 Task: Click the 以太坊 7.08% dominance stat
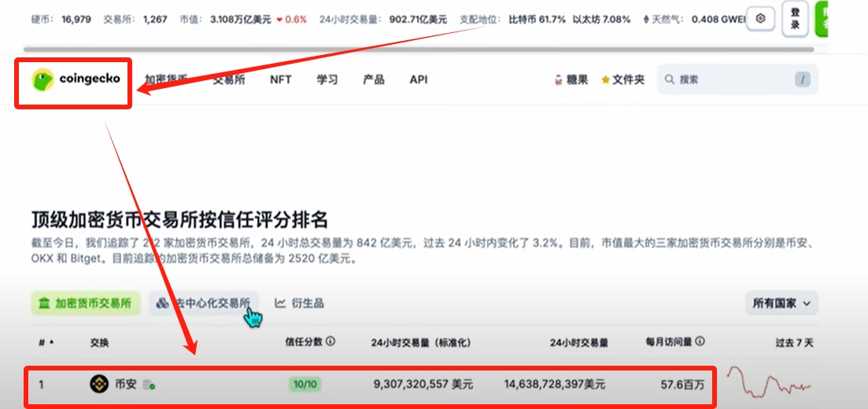pos(601,20)
